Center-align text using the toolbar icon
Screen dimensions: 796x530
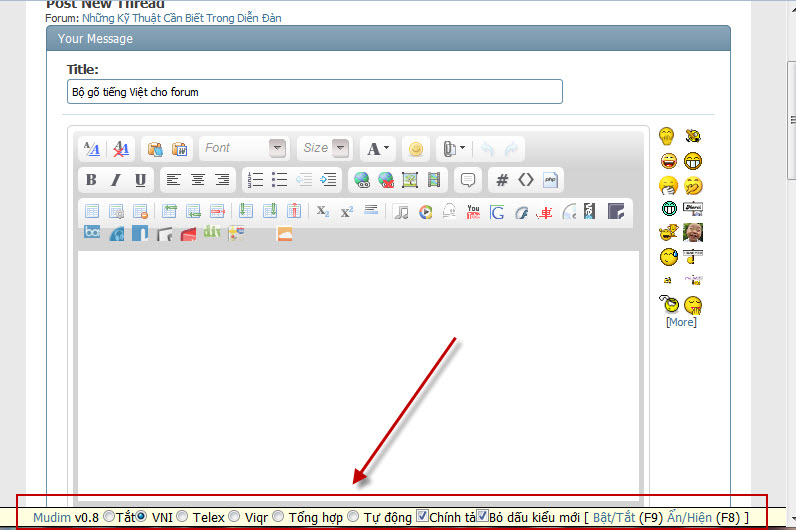[x=198, y=180]
